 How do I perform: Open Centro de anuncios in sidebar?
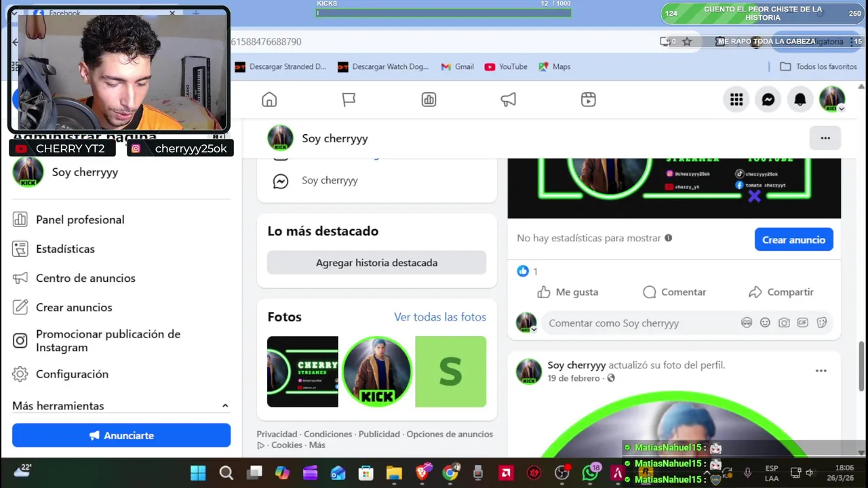pyautogui.click(x=85, y=278)
